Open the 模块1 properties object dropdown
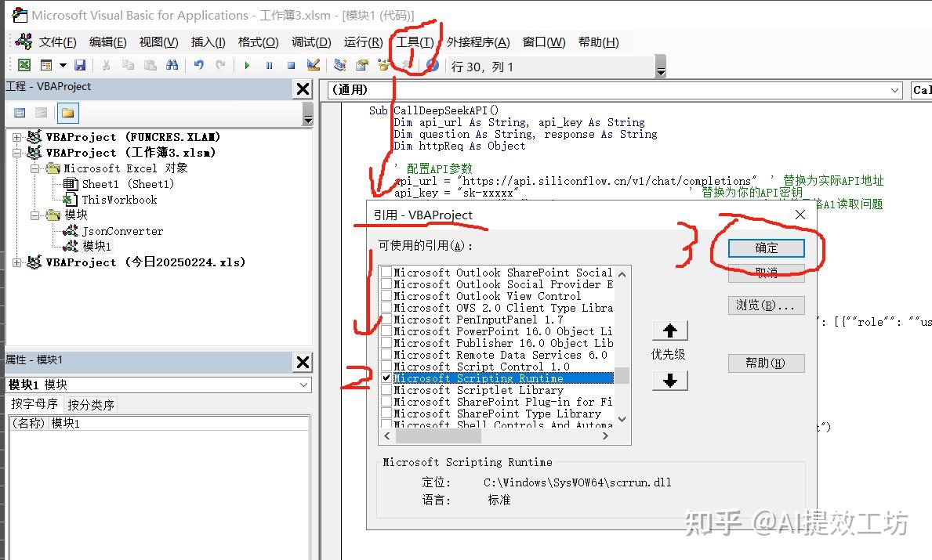Image resolution: width=932 pixels, height=560 pixels. 303,385
